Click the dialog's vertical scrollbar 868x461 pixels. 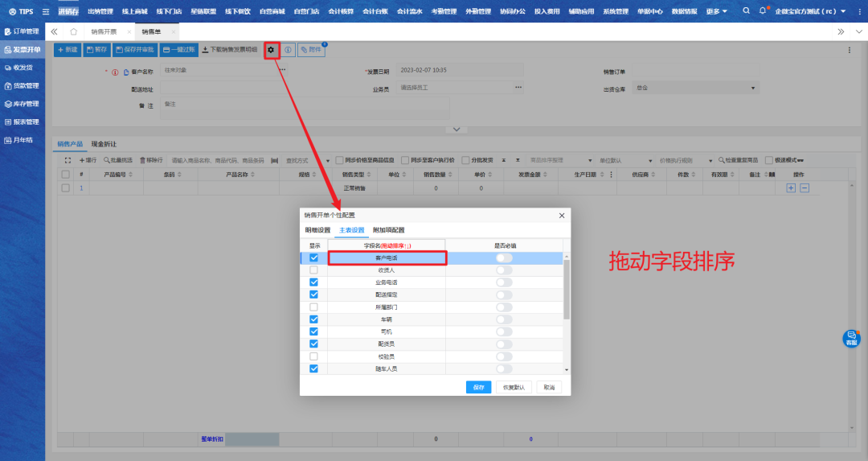tap(567, 290)
